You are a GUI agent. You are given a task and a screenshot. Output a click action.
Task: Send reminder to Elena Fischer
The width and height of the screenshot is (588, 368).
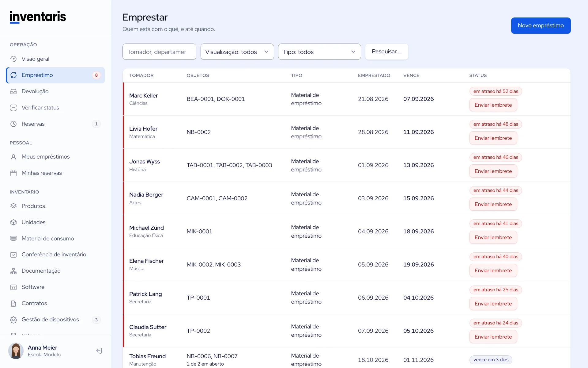point(493,270)
